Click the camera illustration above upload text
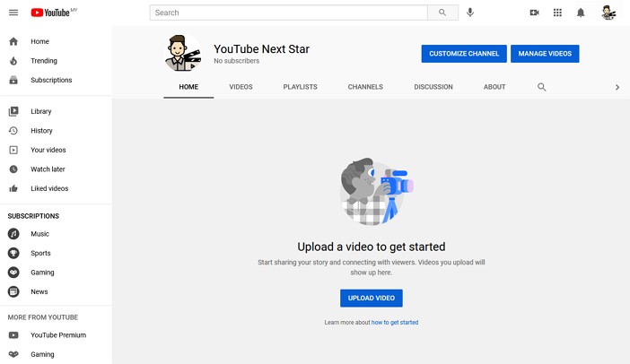630x364 pixels. click(x=376, y=192)
